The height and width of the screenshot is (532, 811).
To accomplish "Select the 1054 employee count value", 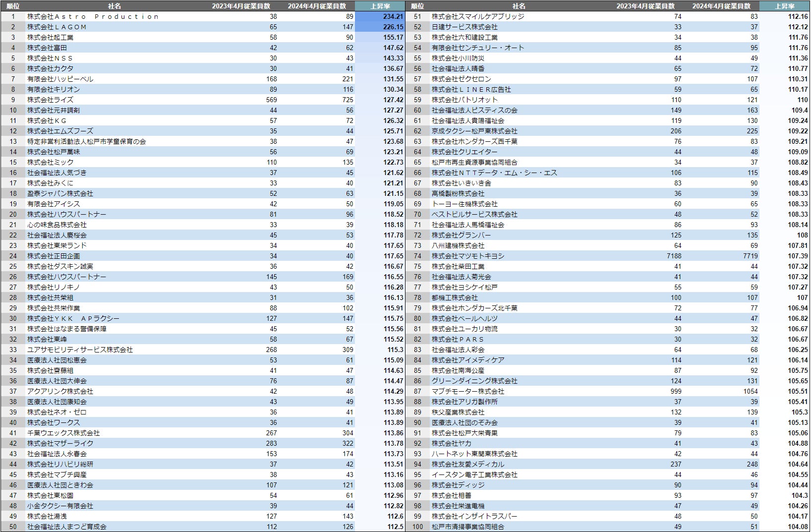I will (x=751, y=391).
